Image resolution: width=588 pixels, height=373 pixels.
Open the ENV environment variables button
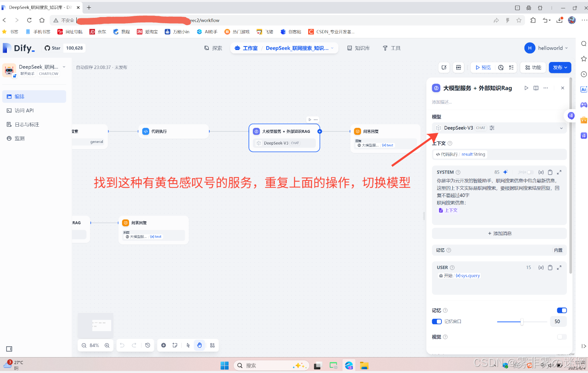pos(459,67)
